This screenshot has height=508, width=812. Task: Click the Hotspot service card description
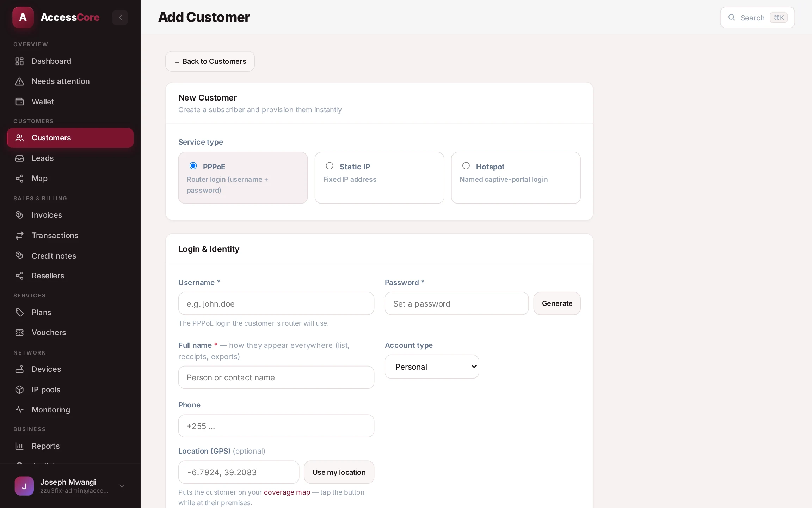[x=503, y=179]
